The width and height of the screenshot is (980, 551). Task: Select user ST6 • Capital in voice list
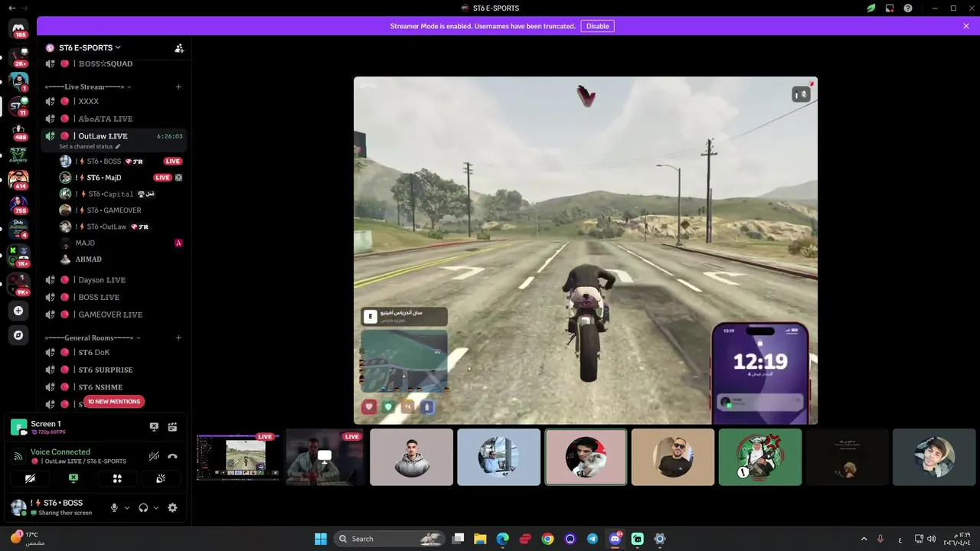tap(122, 194)
